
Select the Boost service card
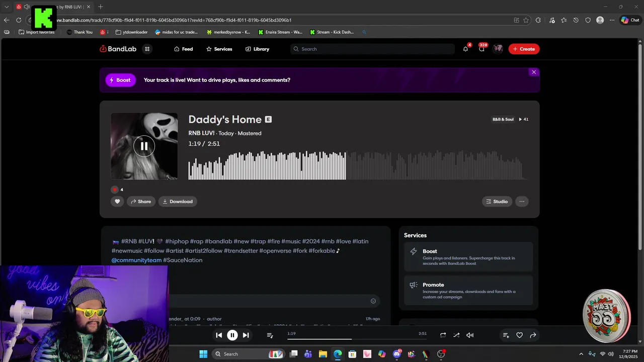click(468, 257)
